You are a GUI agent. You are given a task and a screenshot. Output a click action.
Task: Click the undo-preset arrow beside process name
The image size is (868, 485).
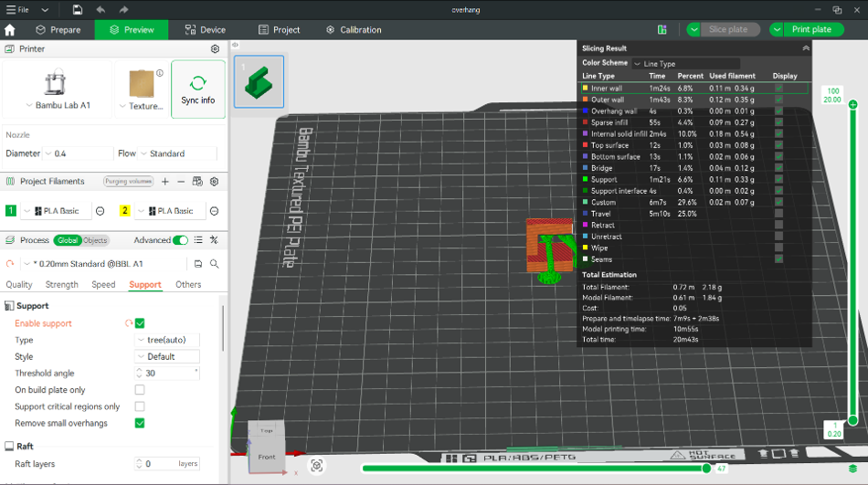[10, 264]
